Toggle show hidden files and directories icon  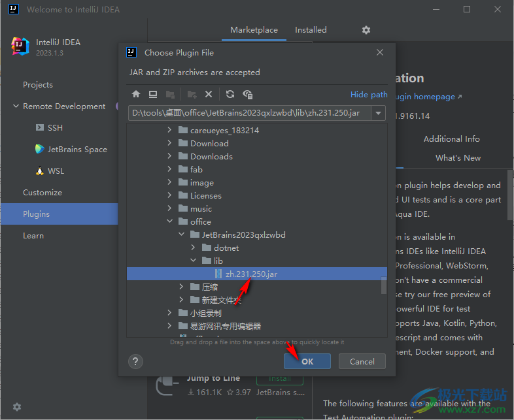coord(247,95)
